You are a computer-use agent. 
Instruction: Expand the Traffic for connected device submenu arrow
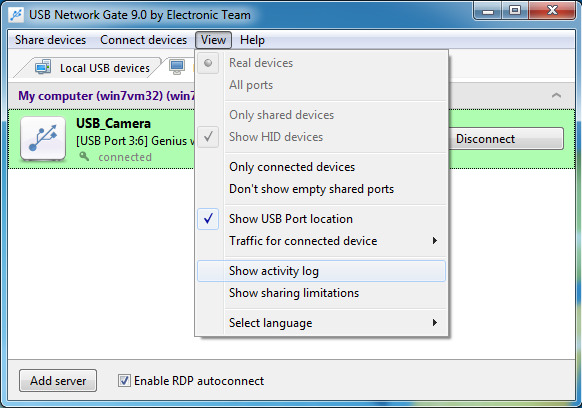(435, 241)
